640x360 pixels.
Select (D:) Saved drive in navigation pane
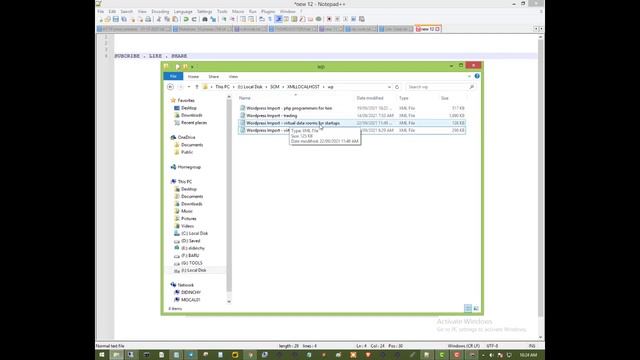pos(191,241)
